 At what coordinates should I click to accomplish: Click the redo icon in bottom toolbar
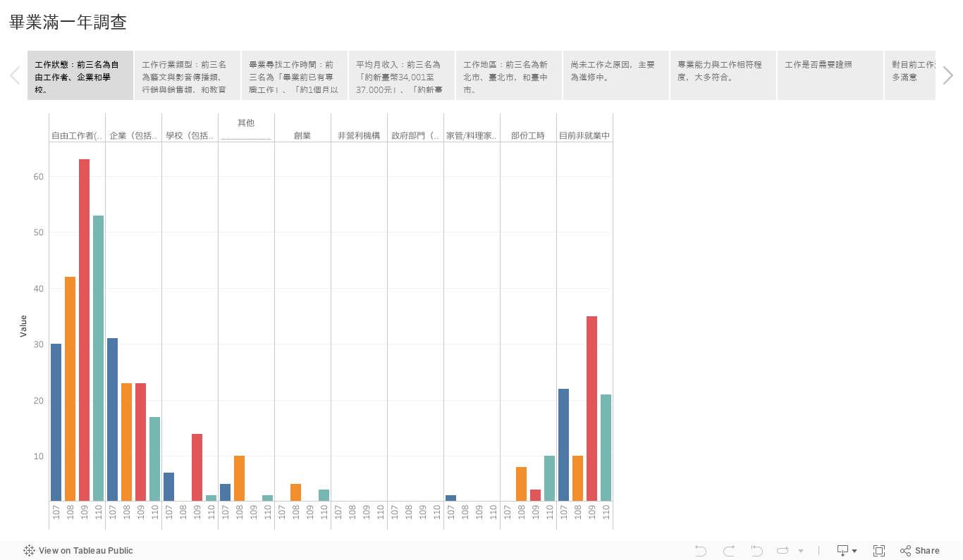click(x=729, y=551)
